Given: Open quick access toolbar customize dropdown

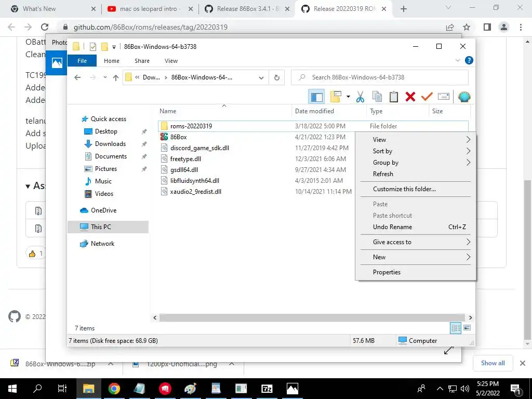Looking at the screenshot, I should tap(114, 47).
